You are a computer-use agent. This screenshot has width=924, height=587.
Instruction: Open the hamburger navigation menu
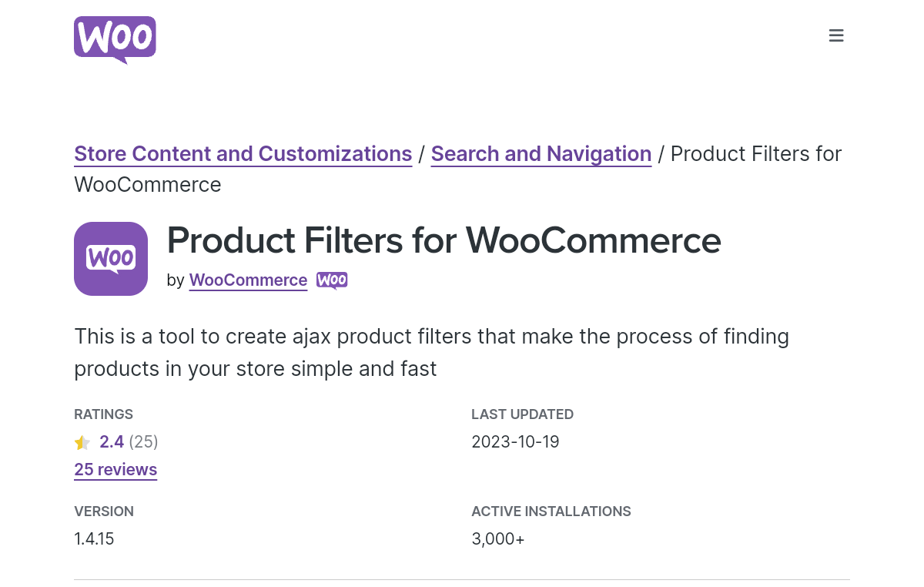[836, 35]
